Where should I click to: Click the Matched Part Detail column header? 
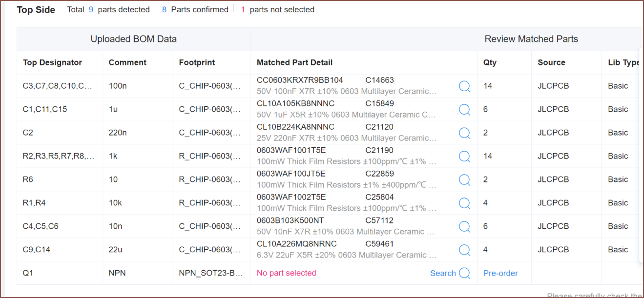(294, 62)
